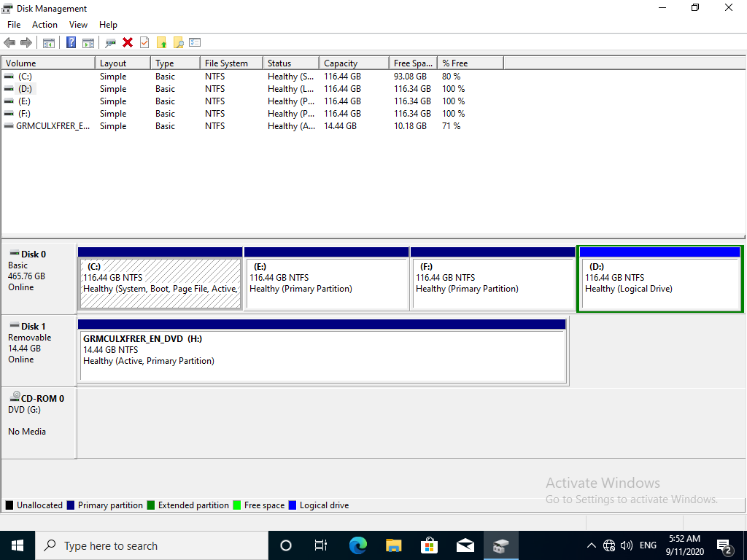
Task: Launch Microsoft Edge from taskbar
Action: 357,545
